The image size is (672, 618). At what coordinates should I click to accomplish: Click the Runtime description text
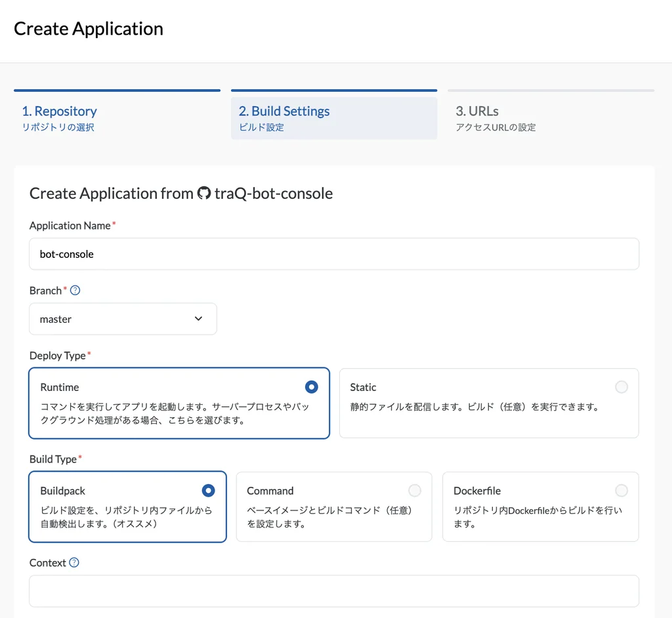click(175, 413)
